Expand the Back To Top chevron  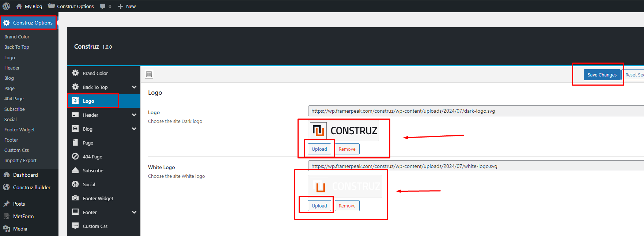coord(134,87)
